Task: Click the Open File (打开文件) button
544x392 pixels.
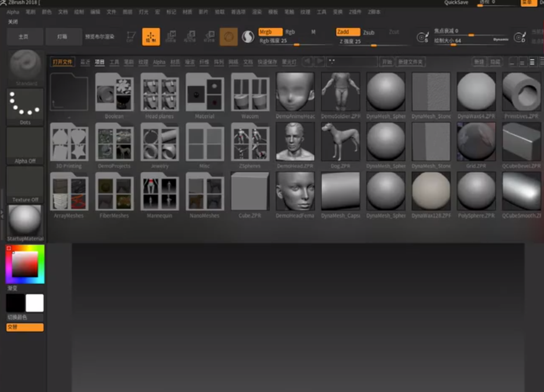Action: click(x=63, y=62)
